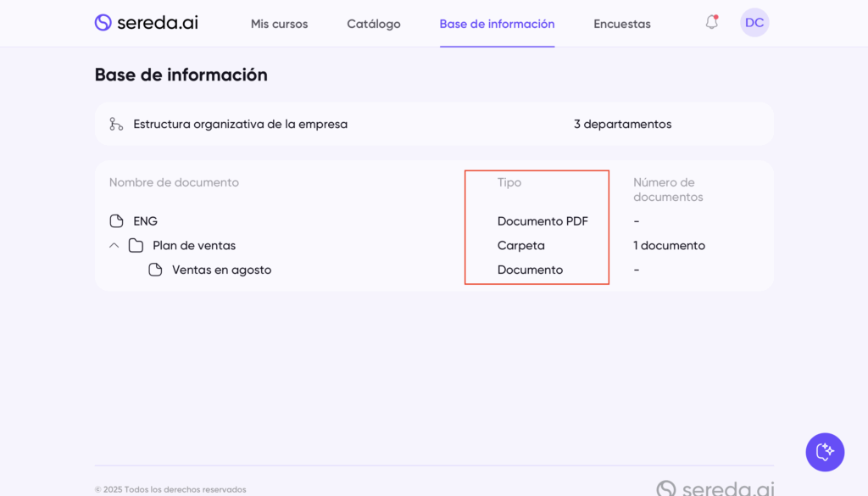
Task: Click the AI assistant floating button
Action: [x=825, y=452]
